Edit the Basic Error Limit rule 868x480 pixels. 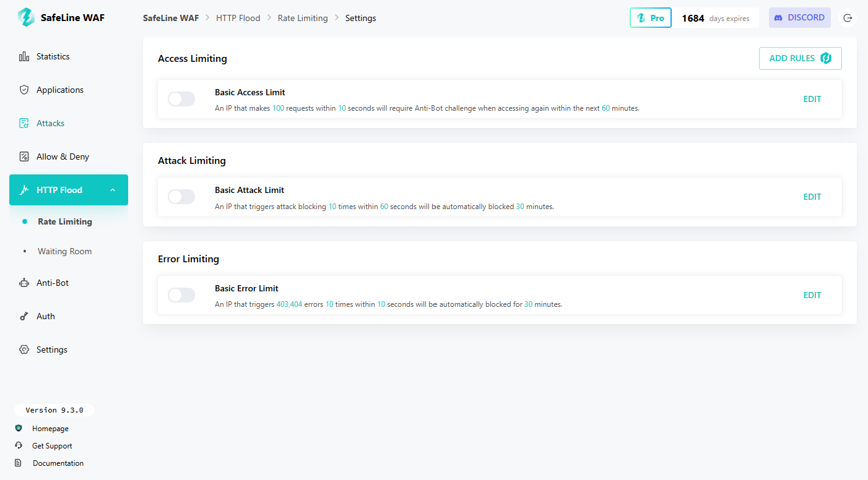tap(812, 295)
